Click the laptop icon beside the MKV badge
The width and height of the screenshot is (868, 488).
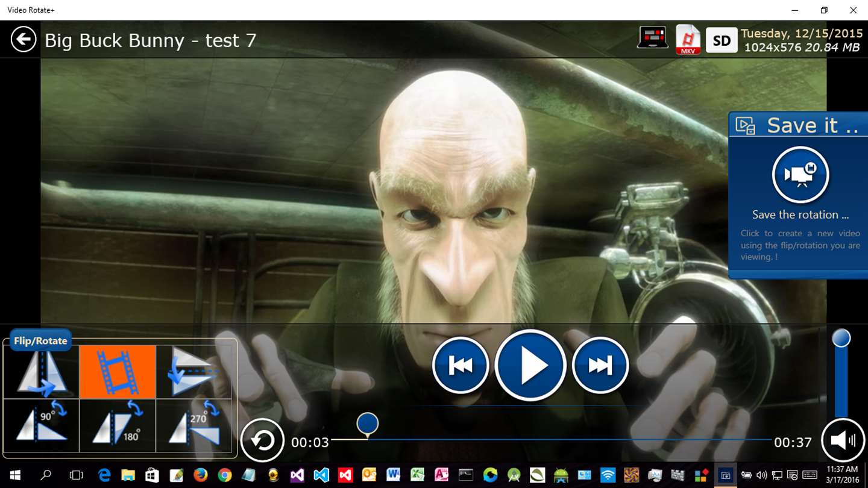(653, 38)
